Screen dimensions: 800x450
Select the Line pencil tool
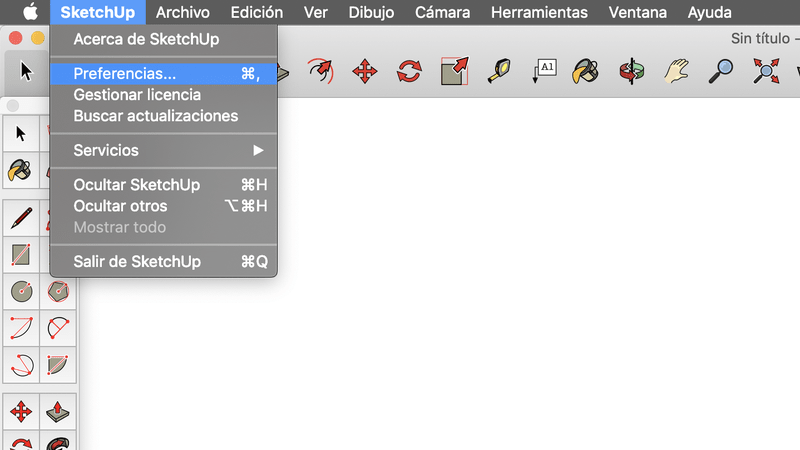pos(21,218)
